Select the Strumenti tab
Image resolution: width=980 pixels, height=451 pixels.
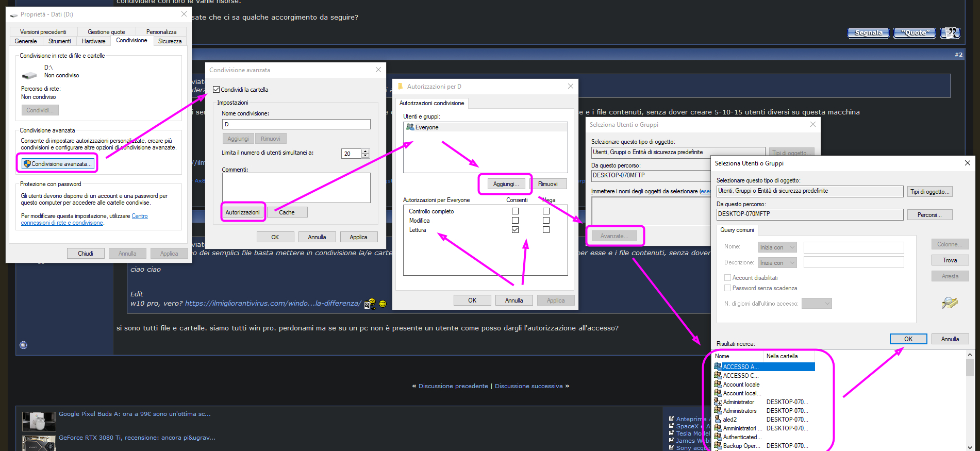click(60, 41)
